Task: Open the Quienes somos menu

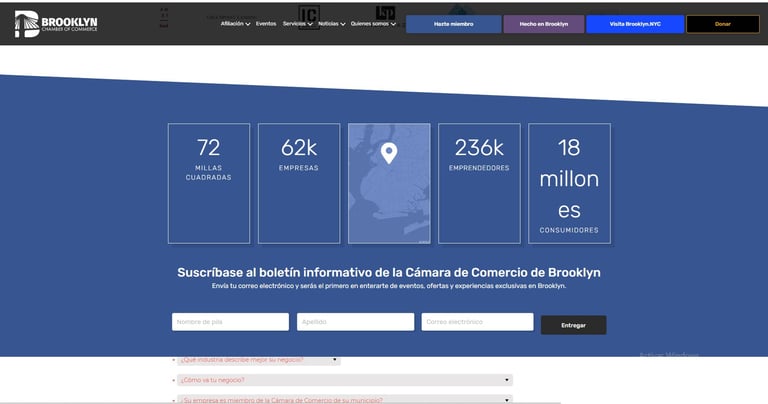Action: pyautogui.click(x=373, y=24)
